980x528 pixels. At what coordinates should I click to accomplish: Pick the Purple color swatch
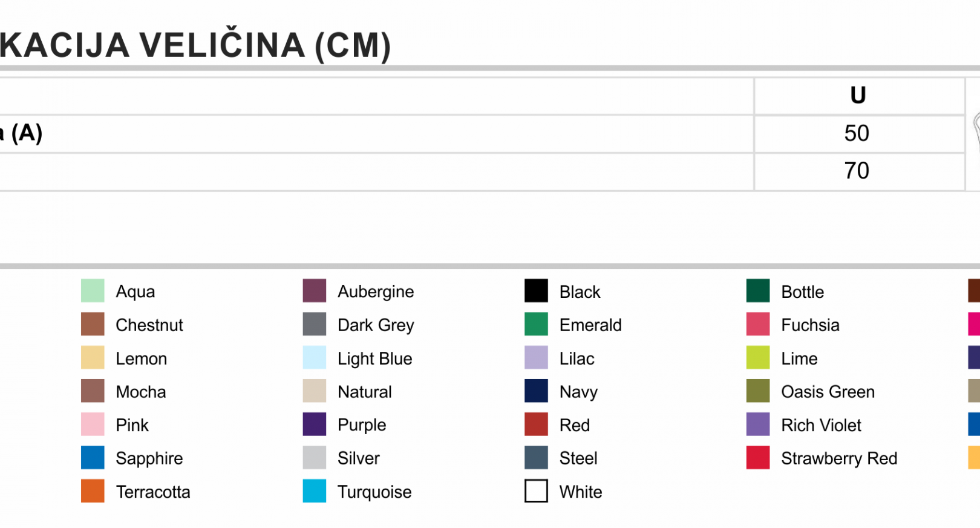click(x=315, y=424)
